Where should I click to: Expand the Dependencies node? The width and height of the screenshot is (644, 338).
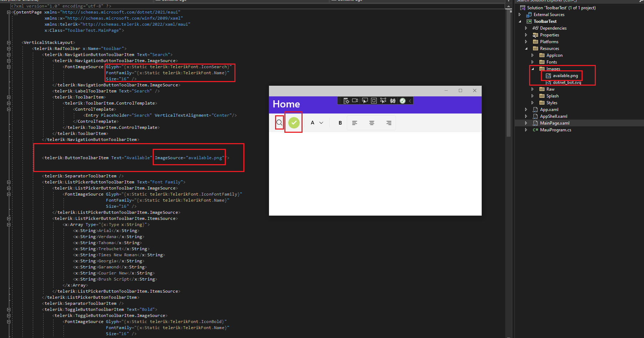click(x=526, y=28)
